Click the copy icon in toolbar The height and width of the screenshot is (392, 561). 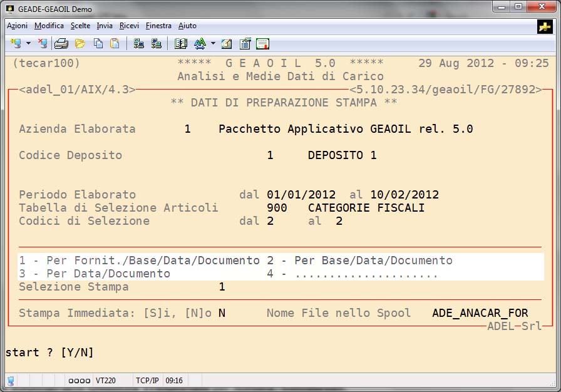click(98, 44)
